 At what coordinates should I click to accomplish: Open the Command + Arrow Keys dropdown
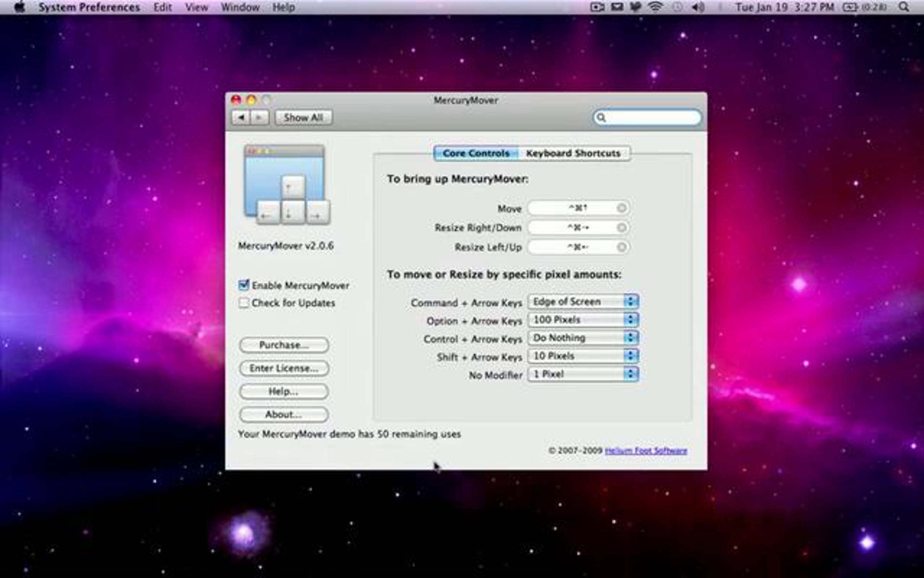583,302
